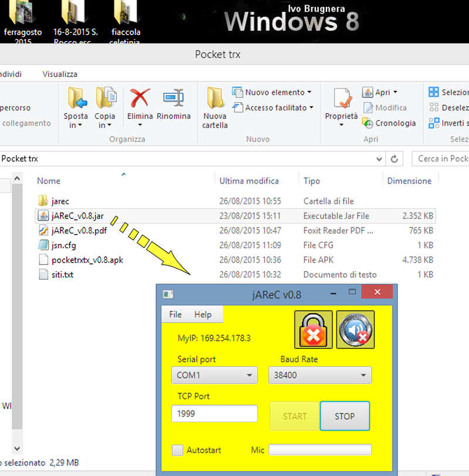
Task: Click the Modifica ribbon button
Action: (385, 108)
